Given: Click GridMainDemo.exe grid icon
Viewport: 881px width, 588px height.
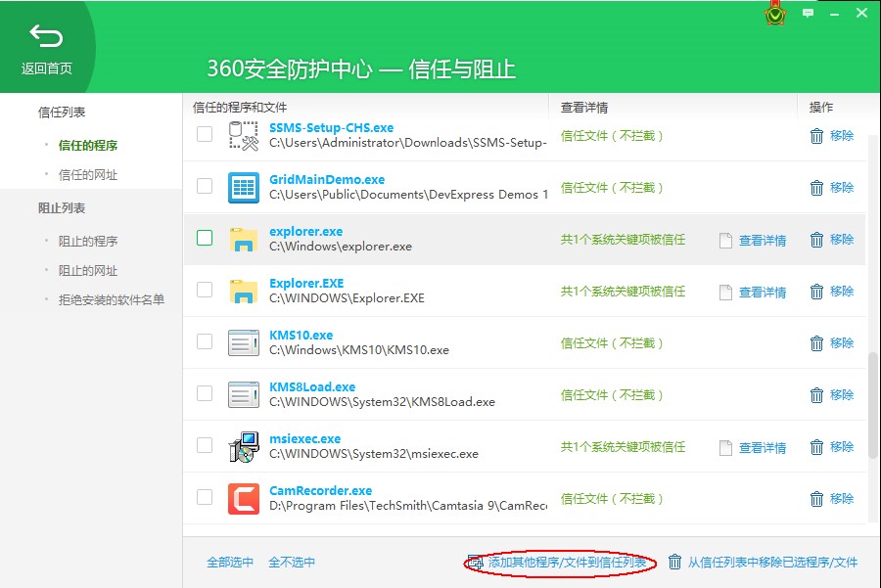Looking at the screenshot, I should (244, 188).
